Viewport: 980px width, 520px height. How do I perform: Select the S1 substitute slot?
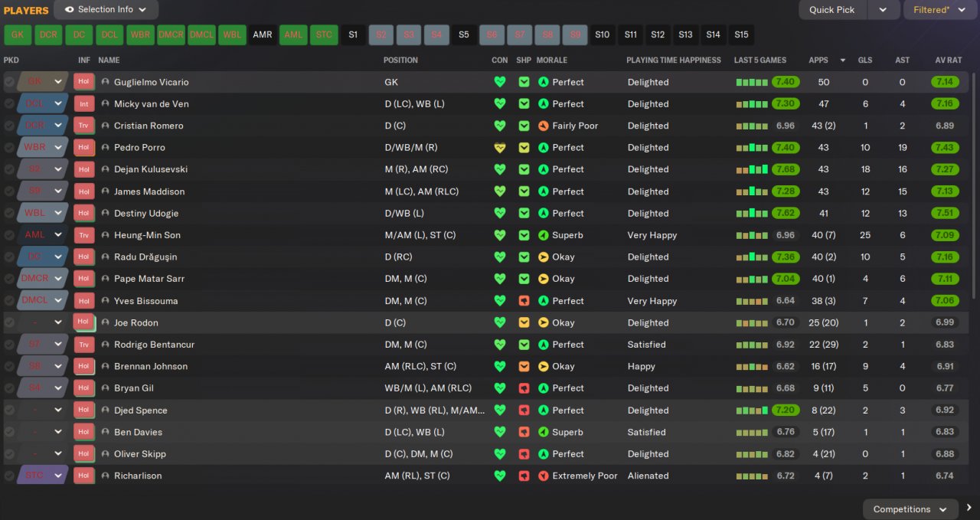click(353, 35)
